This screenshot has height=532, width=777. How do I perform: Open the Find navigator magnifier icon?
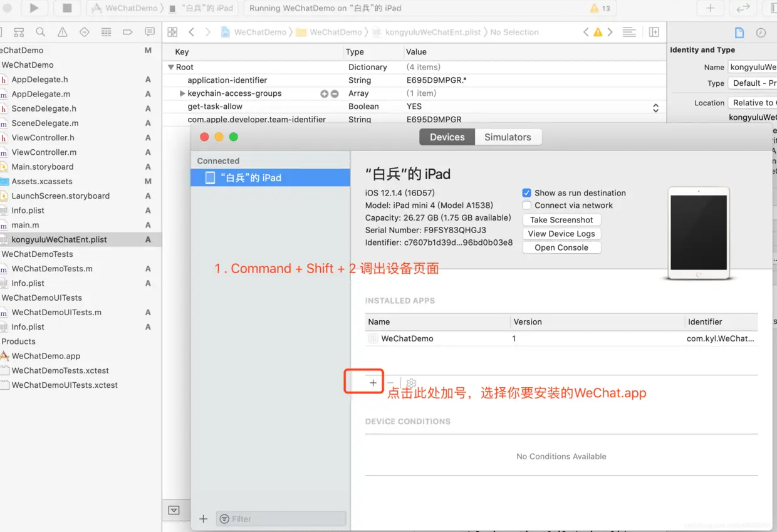point(40,31)
